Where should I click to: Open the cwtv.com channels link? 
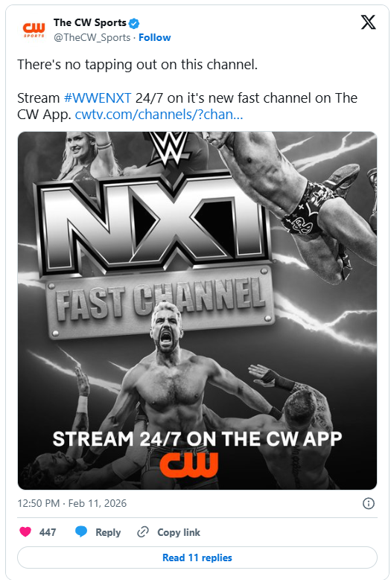point(159,115)
